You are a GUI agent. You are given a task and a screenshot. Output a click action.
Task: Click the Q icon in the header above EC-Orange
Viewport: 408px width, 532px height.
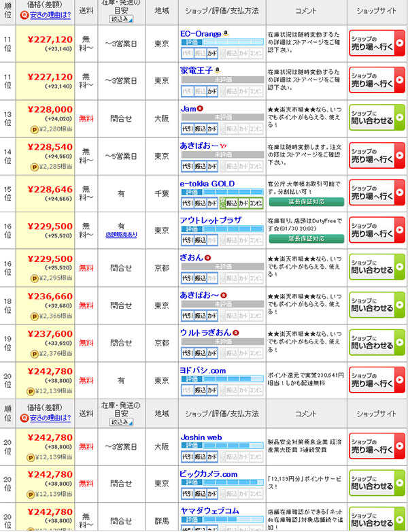coord(24,15)
